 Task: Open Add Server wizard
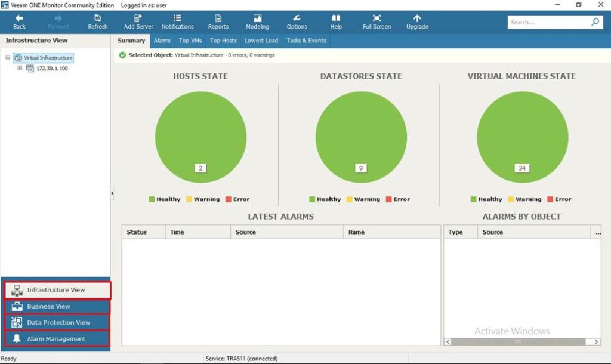tap(138, 22)
